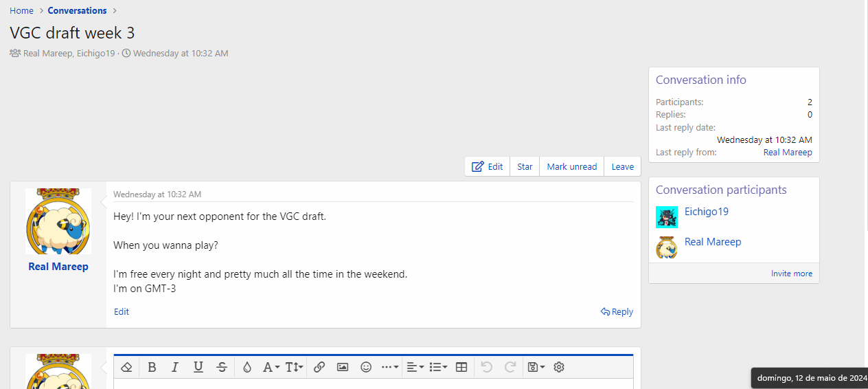
Task: Open Conversations breadcrumb link
Action: click(x=77, y=10)
